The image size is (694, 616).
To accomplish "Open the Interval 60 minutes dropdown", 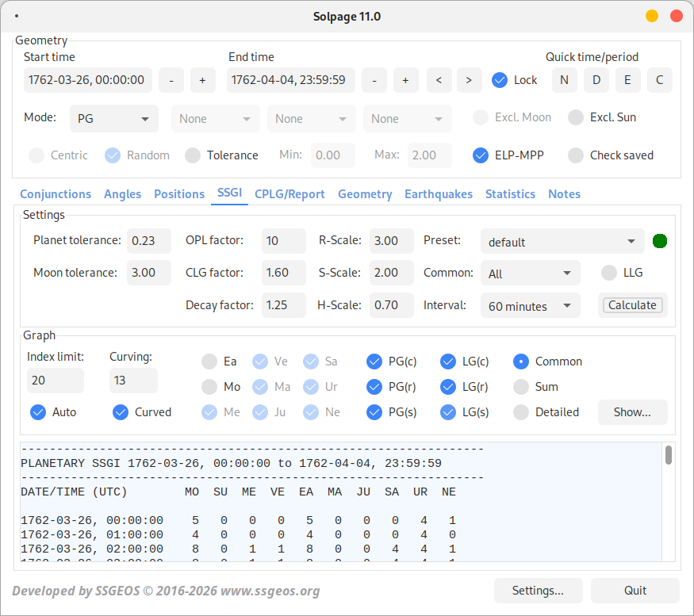I will tap(531, 306).
